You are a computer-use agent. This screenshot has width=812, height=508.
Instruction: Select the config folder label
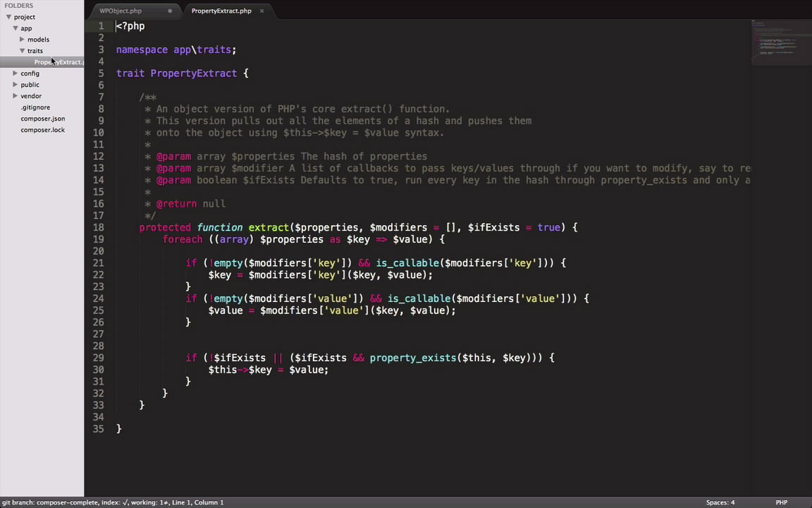pos(30,73)
